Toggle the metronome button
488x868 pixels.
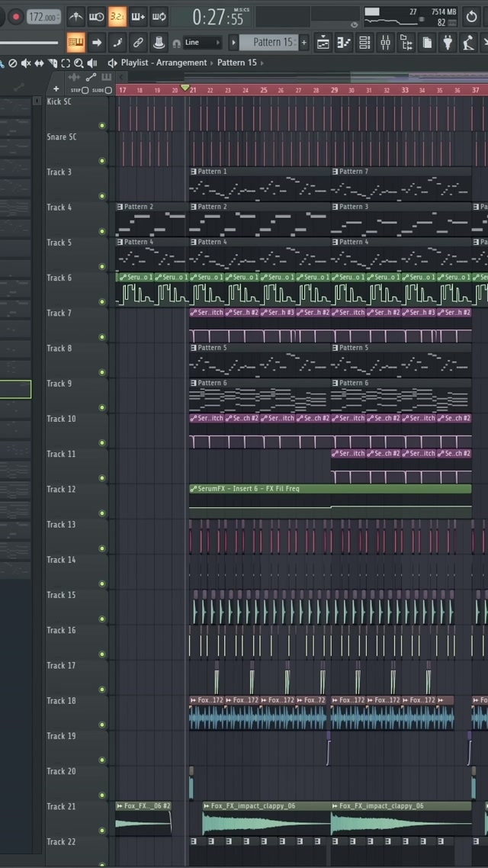(x=76, y=16)
